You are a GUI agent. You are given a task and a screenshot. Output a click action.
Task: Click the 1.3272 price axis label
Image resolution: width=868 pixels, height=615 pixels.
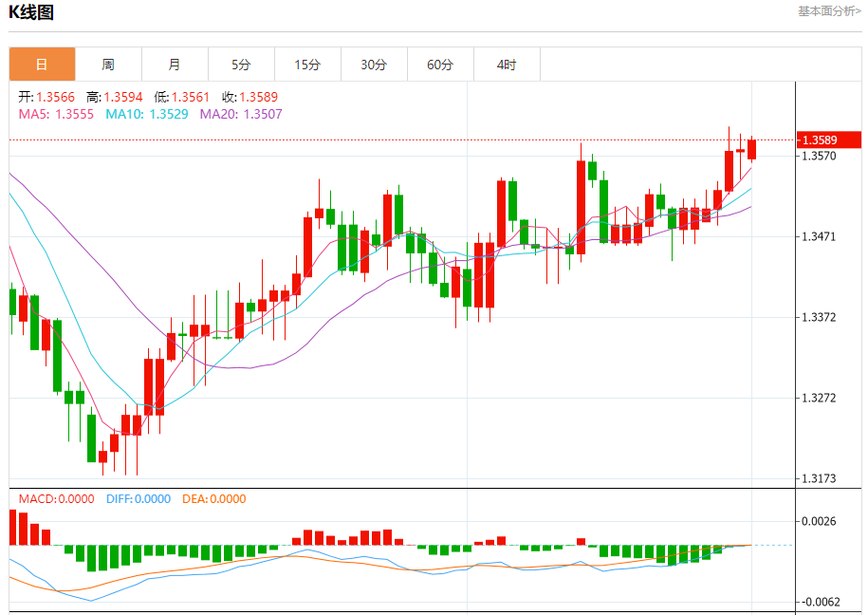coord(819,398)
